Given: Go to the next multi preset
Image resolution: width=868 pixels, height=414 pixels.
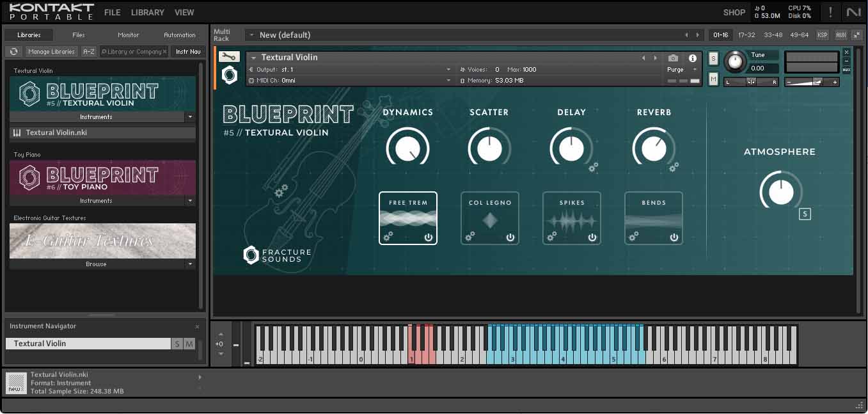Looking at the screenshot, I should [698, 35].
